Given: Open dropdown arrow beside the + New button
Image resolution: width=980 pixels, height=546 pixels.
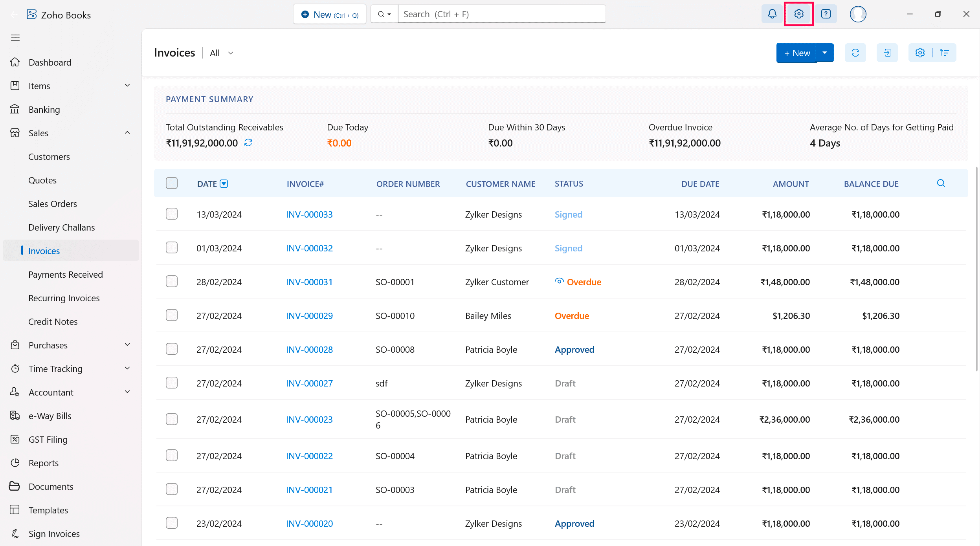Looking at the screenshot, I should [825, 53].
